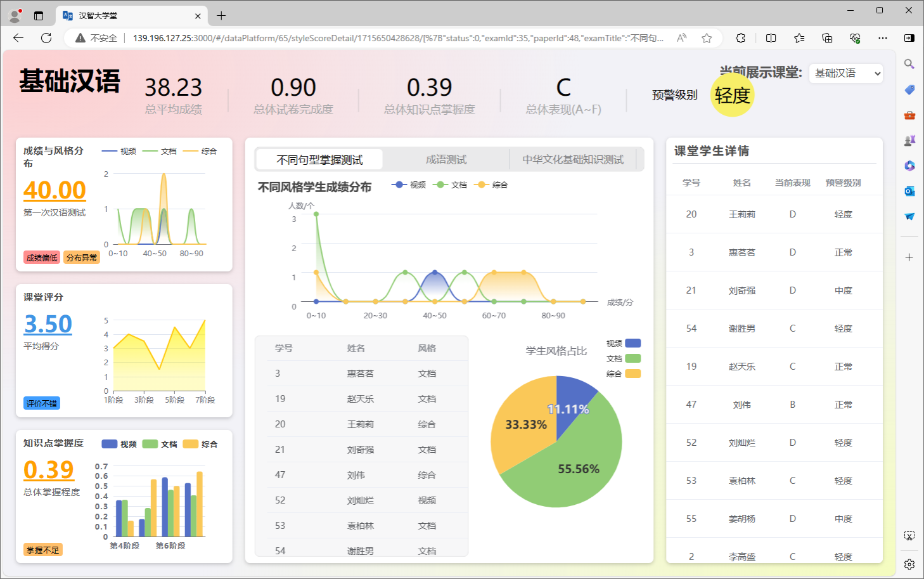Click the 3.50 classroom rating link

[48, 324]
